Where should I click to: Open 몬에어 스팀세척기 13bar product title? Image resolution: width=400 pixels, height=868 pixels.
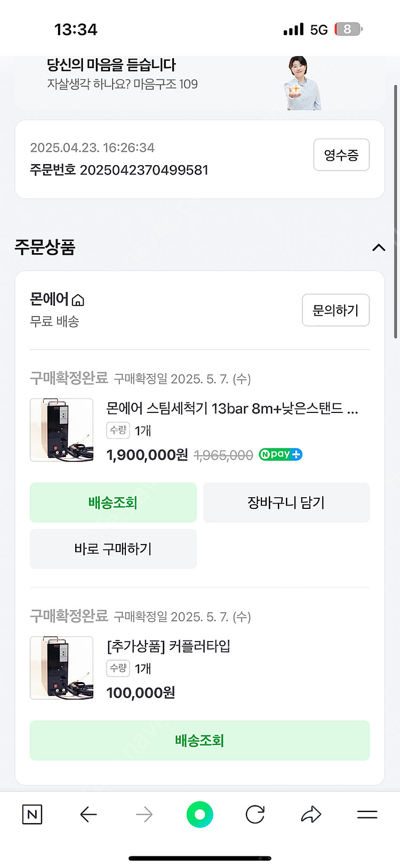click(232, 409)
